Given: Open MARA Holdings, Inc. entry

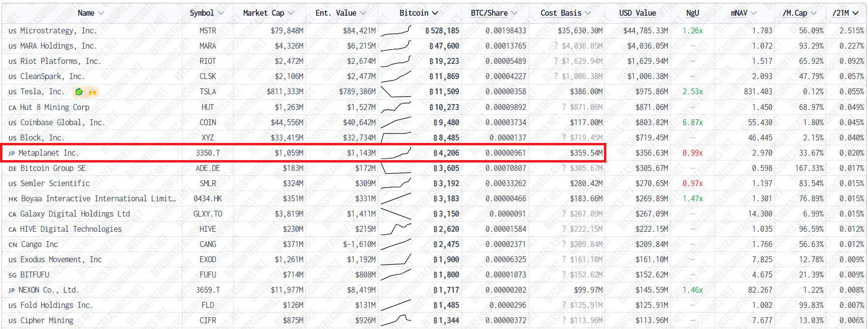Looking at the screenshot, I should point(58,46).
